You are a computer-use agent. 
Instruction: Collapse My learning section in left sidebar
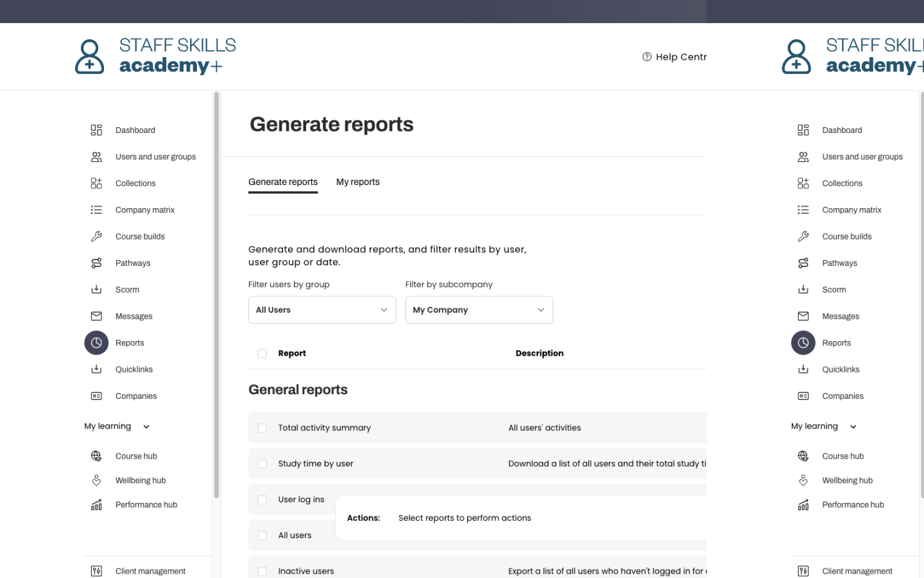[x=117, y=426]
